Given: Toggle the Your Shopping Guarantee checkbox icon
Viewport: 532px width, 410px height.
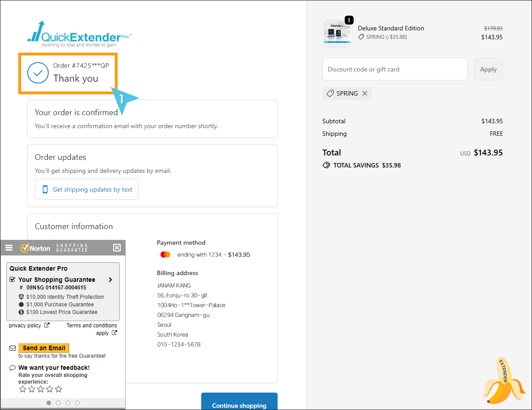Looking at the screenshot, I should coord(12,280).
